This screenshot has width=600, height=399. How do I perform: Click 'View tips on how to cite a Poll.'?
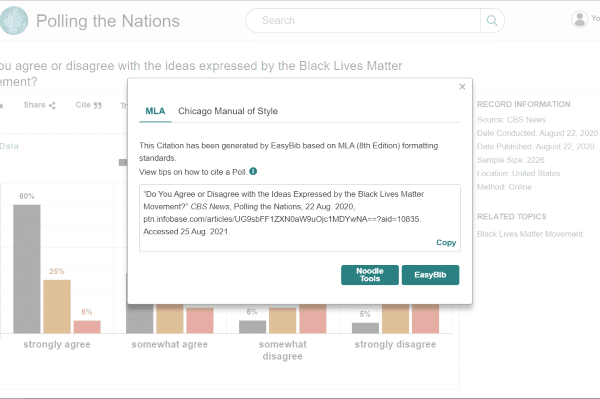coord(193,172)
